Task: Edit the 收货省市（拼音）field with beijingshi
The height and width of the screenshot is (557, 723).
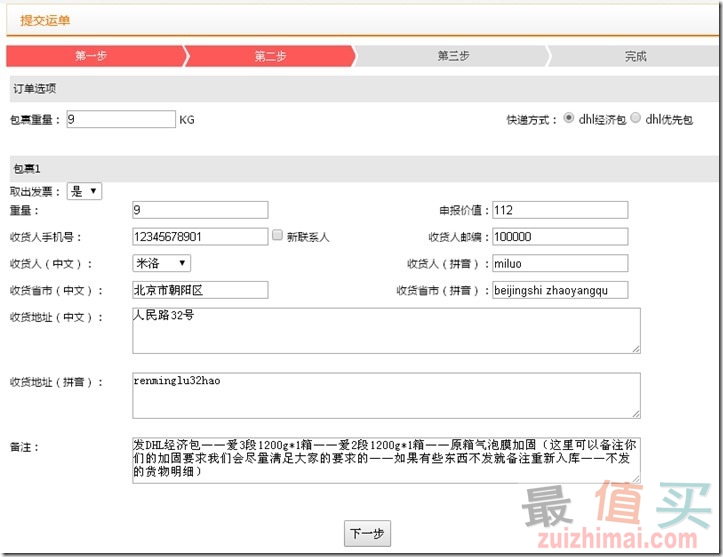Action: click(560, 290)
